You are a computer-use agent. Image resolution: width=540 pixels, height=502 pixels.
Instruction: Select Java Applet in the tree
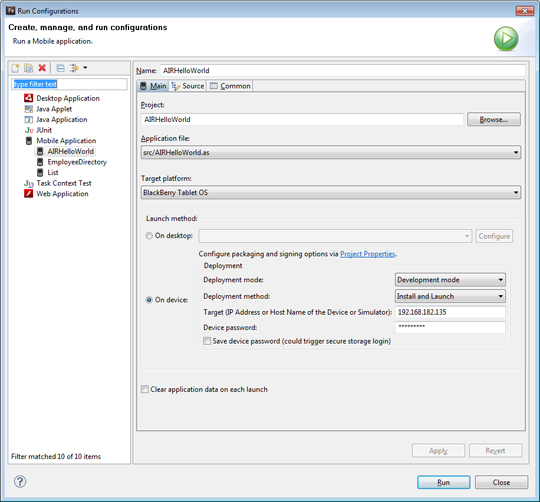coord(54,109)
